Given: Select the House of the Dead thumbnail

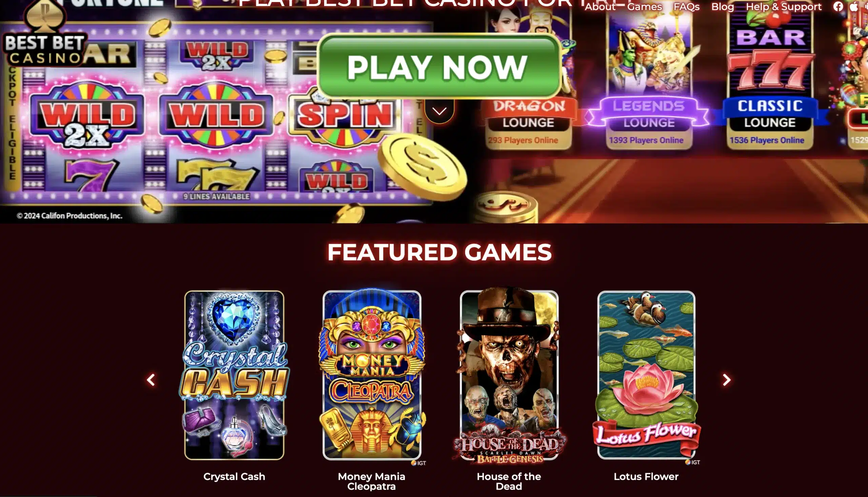Looking at the screenshot, I should point(509,375).
